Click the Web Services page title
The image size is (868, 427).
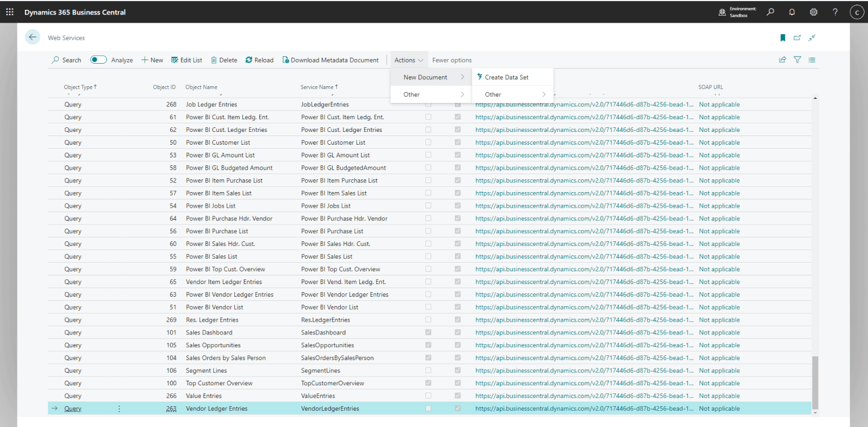[x=66, y=38]
